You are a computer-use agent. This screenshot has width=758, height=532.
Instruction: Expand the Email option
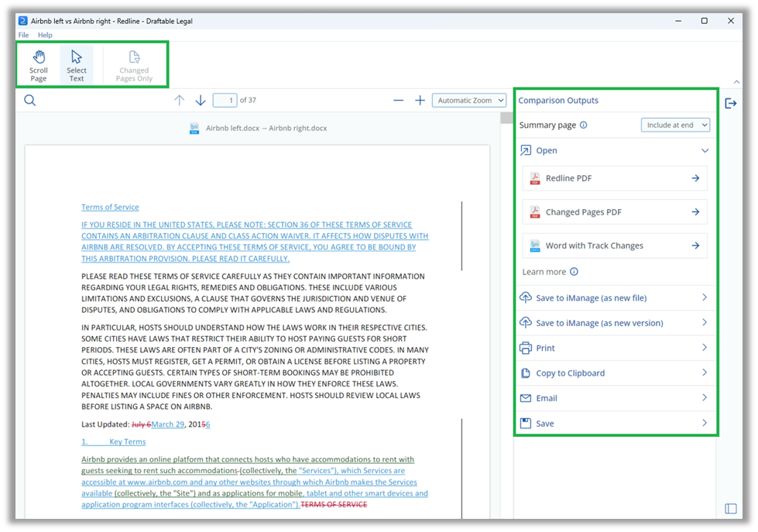point(615,399)
